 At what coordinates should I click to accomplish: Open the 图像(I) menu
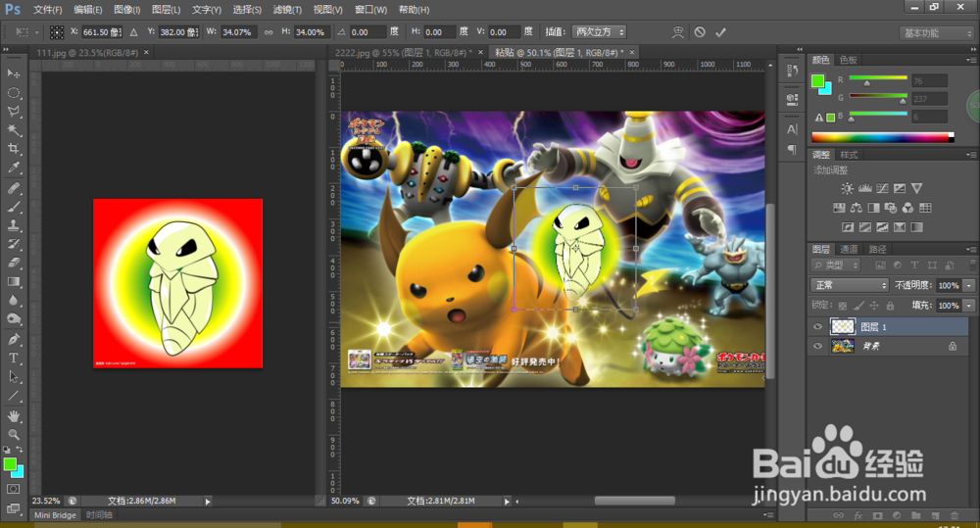tap(126, 10)
